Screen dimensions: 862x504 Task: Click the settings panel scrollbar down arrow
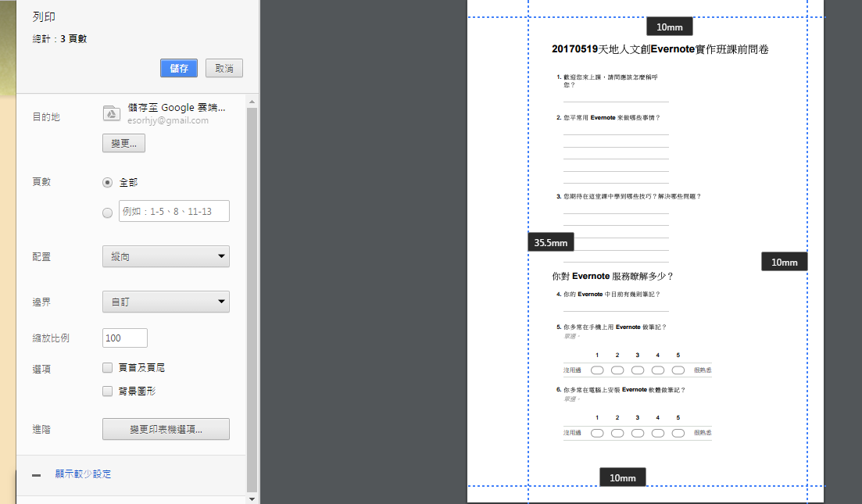pyautogui.click(x=252, y=499)
